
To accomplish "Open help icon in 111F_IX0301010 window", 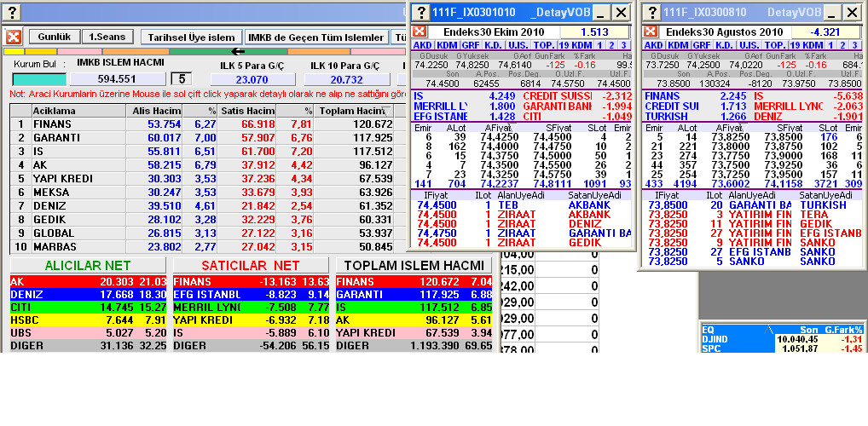I will [422, 12].
